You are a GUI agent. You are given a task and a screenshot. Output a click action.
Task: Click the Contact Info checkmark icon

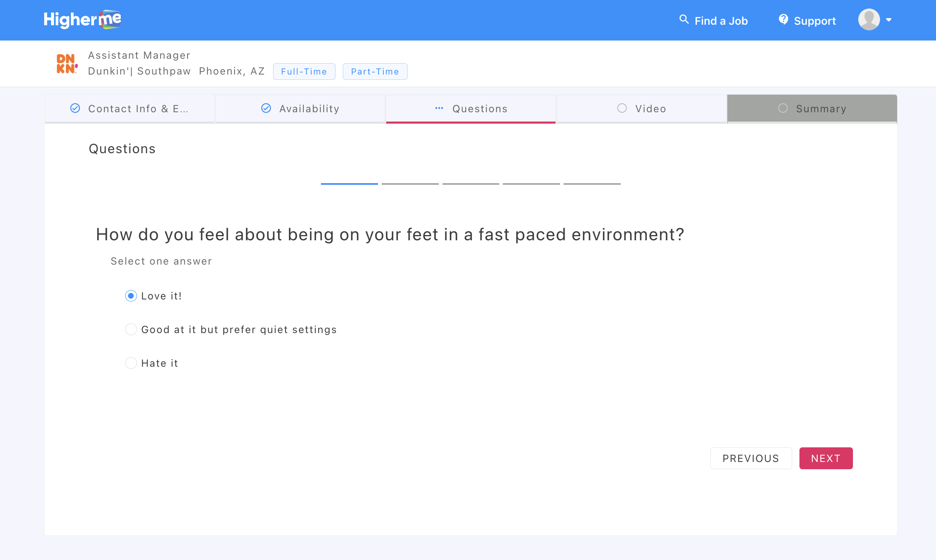click(75, 108)
